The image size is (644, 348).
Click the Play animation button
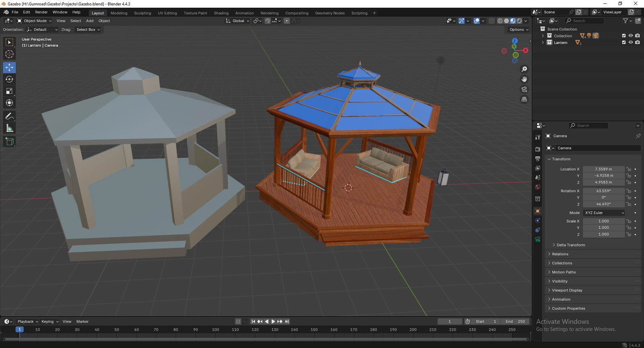273,321
